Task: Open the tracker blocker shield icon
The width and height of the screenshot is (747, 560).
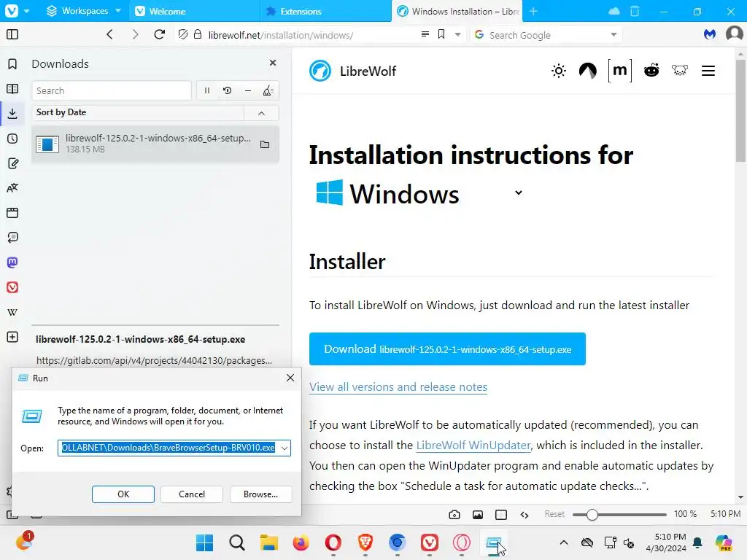Action: 183,35
